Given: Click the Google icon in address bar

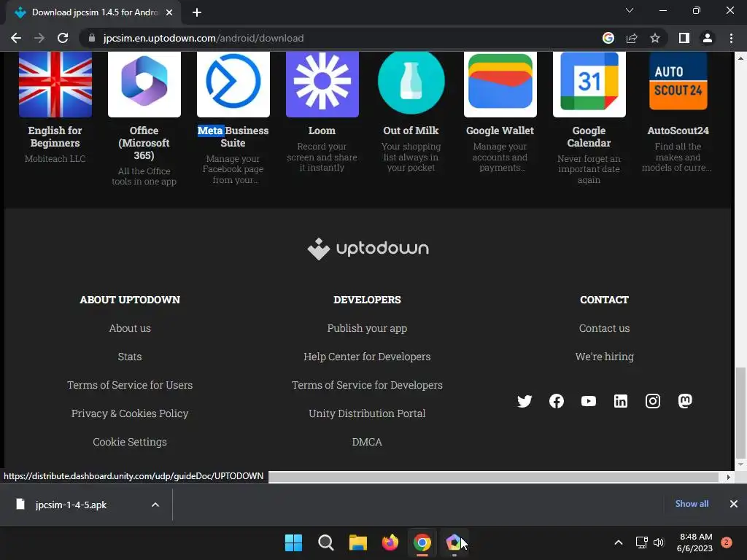Looking at the screenshot, I should coord(608,38).
